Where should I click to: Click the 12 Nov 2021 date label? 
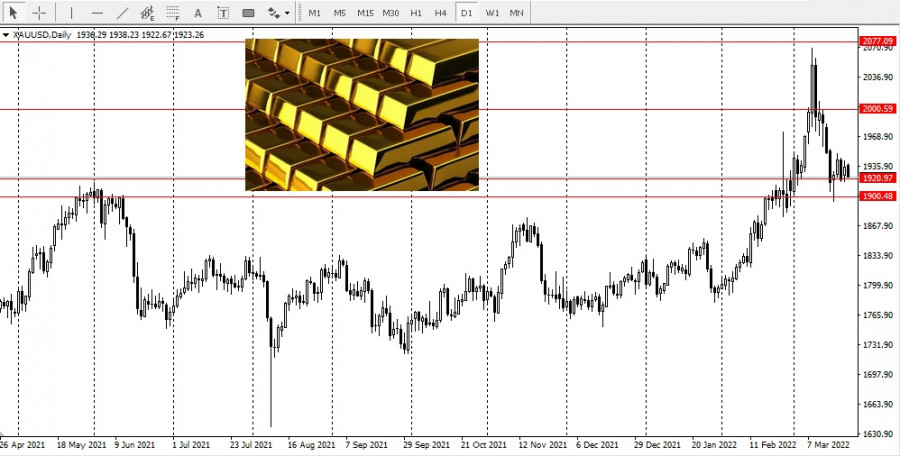click(542, 445)
